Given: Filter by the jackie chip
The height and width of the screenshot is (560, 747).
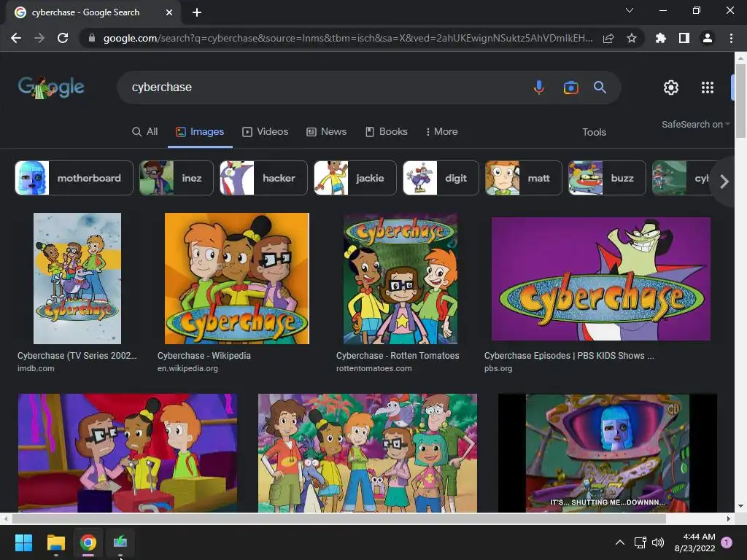Looking at the screenshot, I should 355,178.
